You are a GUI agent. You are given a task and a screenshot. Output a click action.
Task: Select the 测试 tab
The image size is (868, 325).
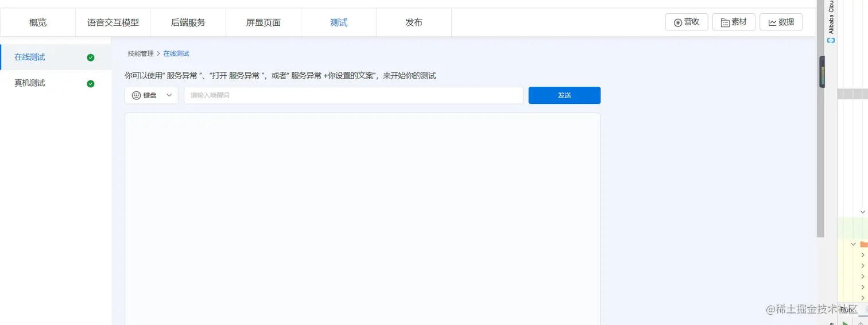tap(339, 22)
